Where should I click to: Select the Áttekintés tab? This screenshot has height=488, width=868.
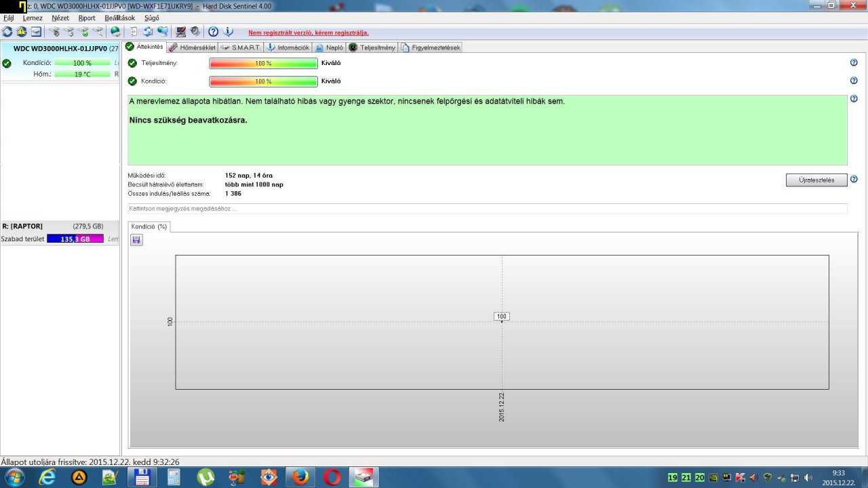144,47
